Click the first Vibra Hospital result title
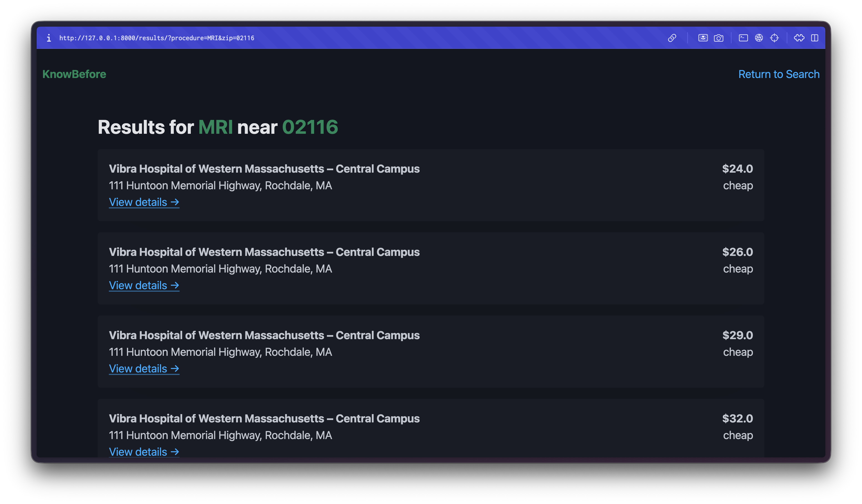The height and width of the screenshot is (504, 862). pyautogui.click(x=264, y=168)
